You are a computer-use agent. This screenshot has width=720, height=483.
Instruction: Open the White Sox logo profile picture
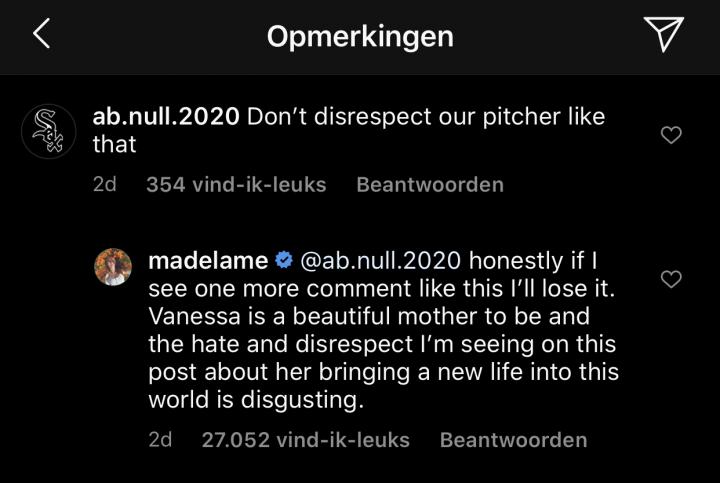tap(48, 131)
